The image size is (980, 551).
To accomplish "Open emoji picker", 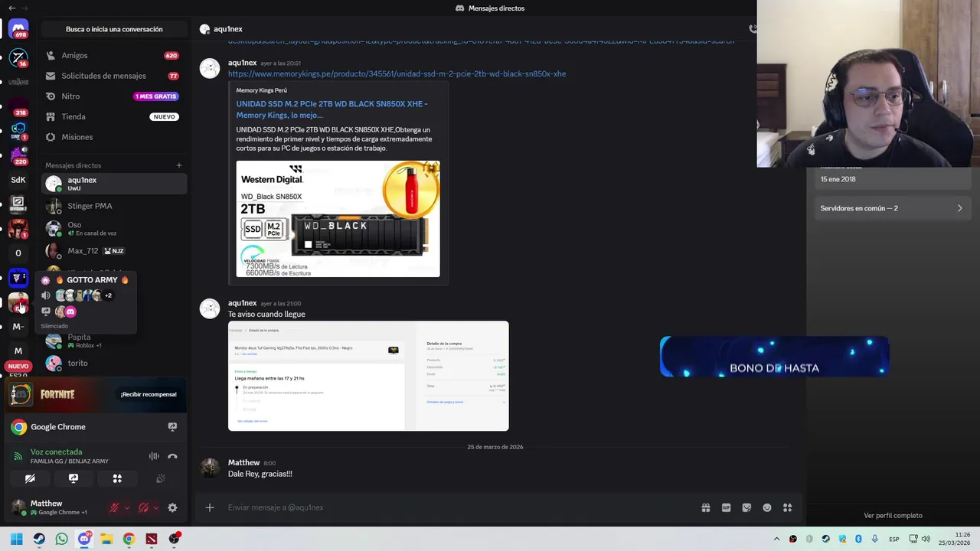I will click(767, 507).
